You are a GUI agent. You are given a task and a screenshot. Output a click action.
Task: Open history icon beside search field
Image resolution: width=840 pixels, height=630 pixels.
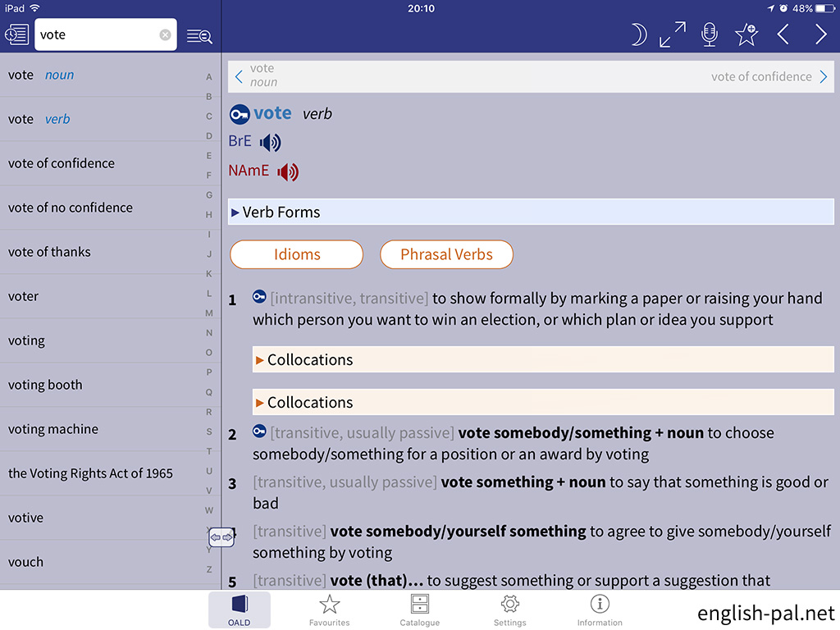[16, 34]
